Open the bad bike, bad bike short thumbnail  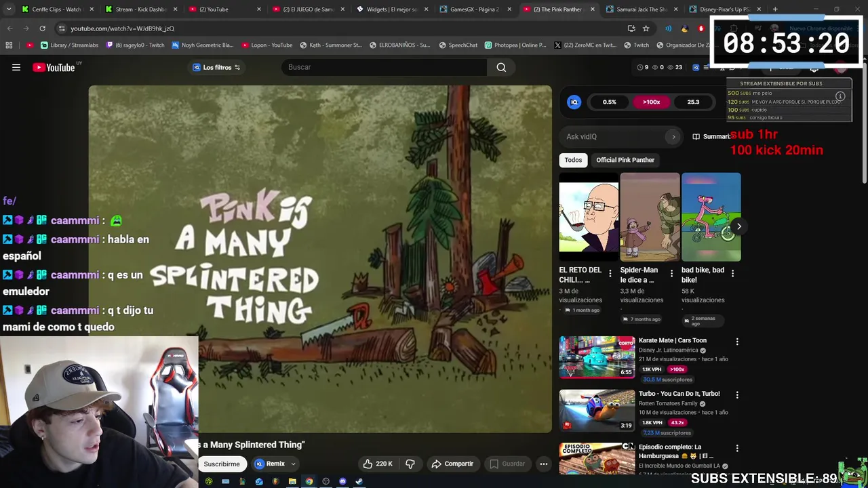point(711,217)
